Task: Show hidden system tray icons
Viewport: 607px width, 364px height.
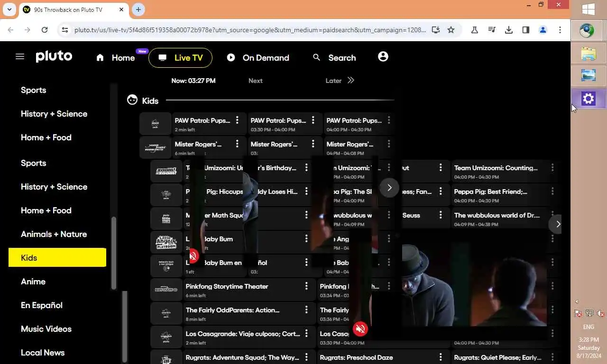Action: pos(577,301)
